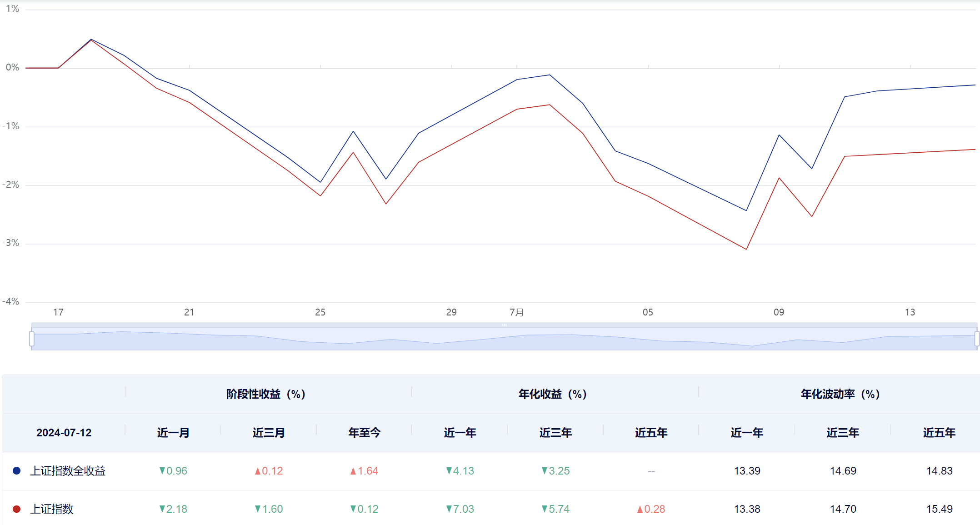Click the 0.28 近五年 value
Image resolution: width=980 pixels, height=525 pixels.
click(x=651, y=509)
